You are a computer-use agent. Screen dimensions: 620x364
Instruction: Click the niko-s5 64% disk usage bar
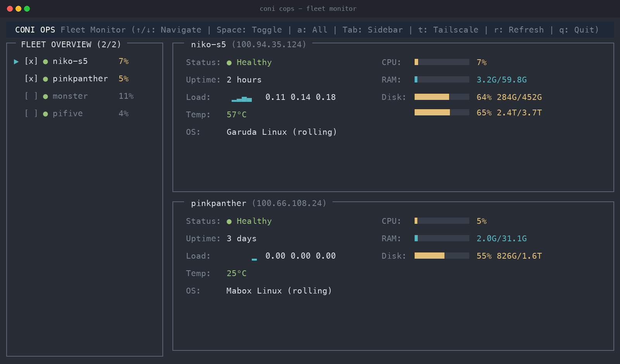click(442, 97)
